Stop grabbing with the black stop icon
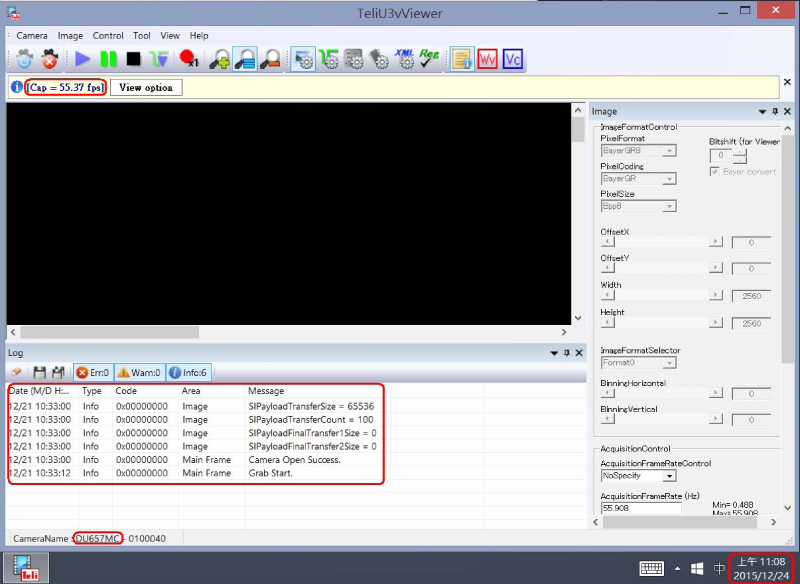The height and width of the screenshot is (584, 800). pyautogui.click(x=133, y=59)
